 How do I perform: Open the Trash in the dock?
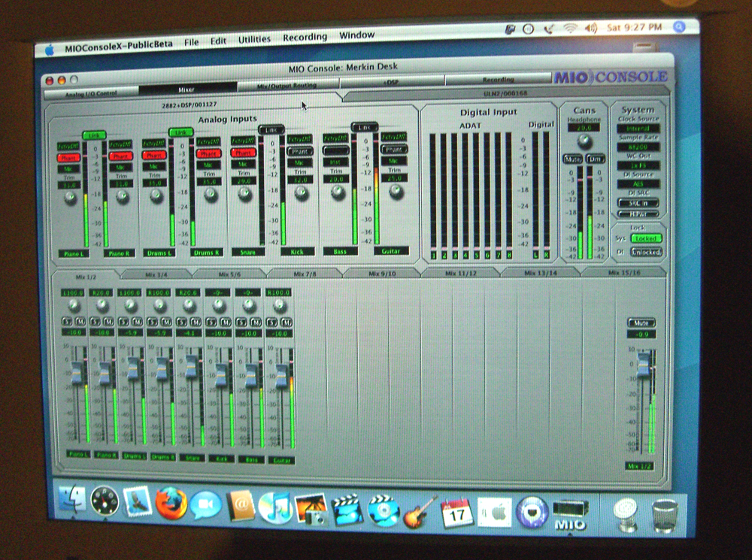(x=665, y=516)
